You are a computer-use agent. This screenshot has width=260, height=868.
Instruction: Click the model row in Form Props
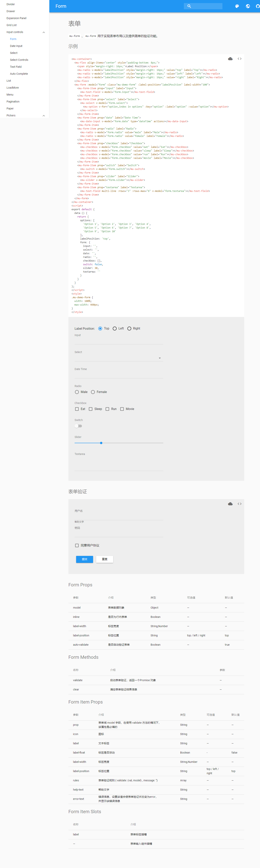tap(156, 608)
